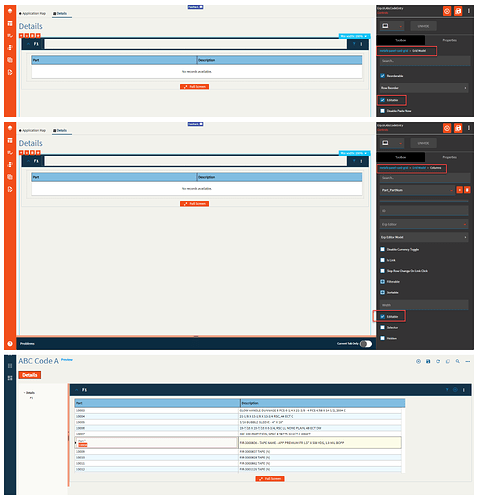Toggle the Disable Currency Toggle checkbox
Viewport: 479px width, 500px height.
[383, 249]
